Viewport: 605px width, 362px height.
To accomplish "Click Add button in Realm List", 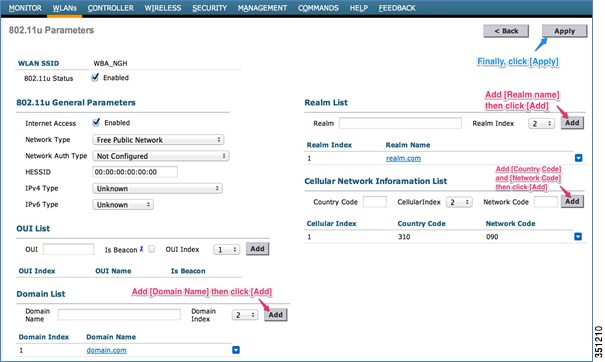I will (x=572, y=123).
